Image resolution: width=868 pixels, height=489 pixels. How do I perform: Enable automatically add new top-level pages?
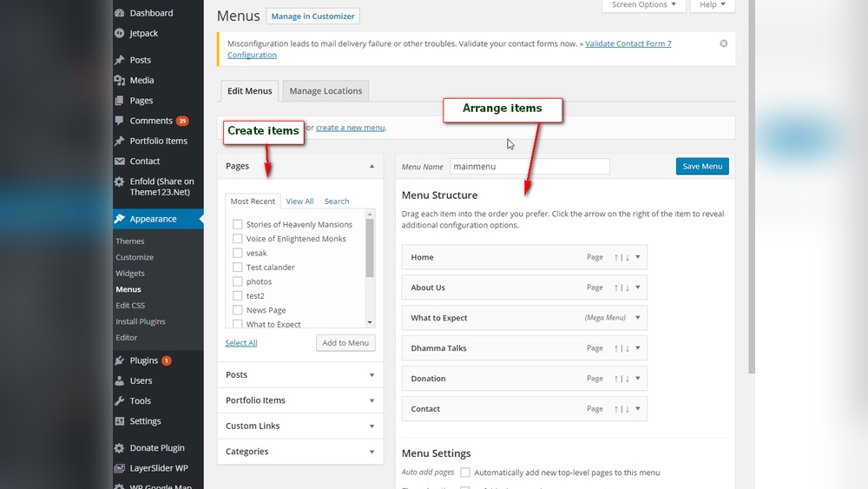[x=465, y=472]
